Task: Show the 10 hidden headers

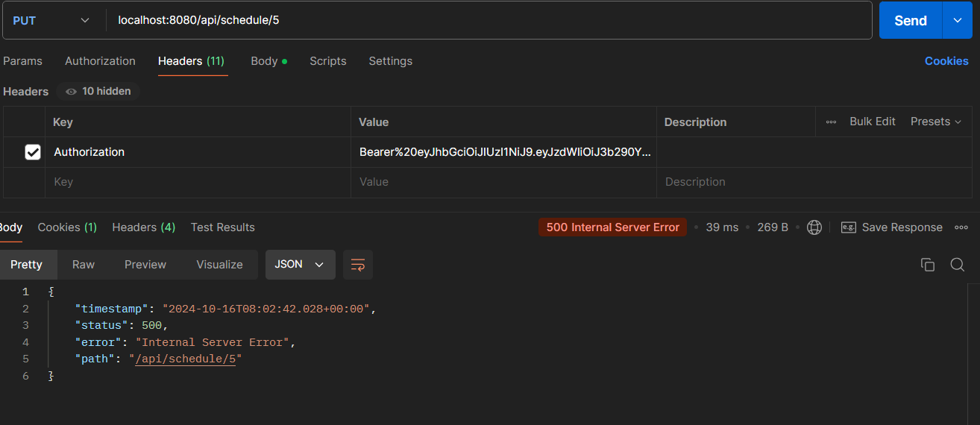Action: pos(98,91)
